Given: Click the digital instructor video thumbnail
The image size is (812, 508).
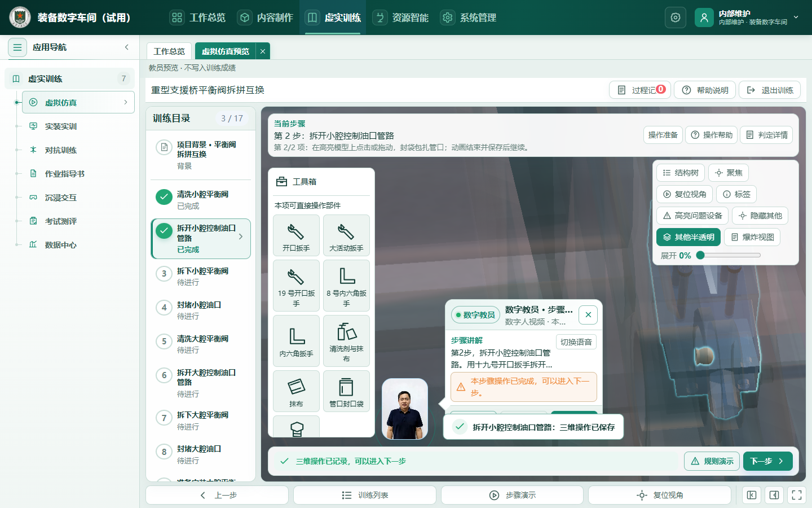Looking at the screenshot, I should point(405,409).
